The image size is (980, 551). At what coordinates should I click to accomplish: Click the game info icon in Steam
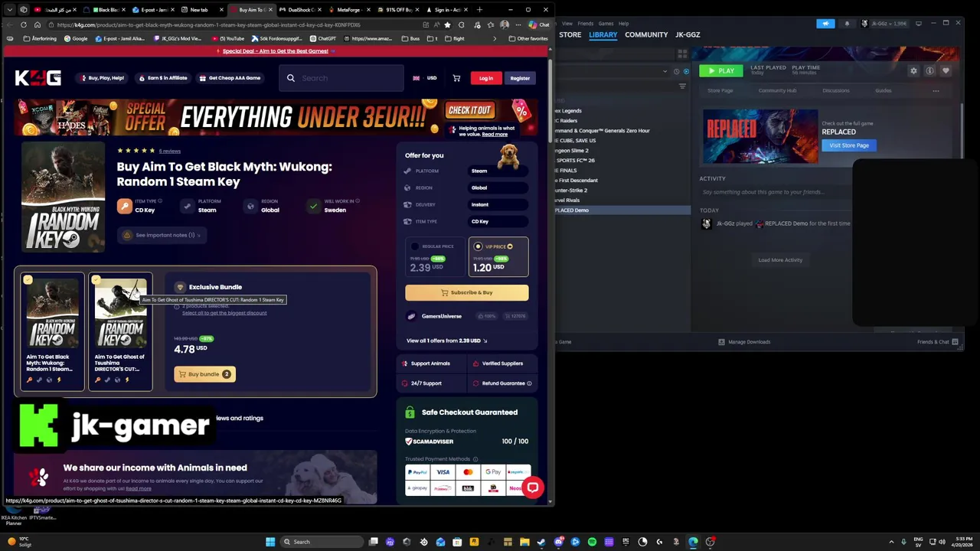[929, 70]
